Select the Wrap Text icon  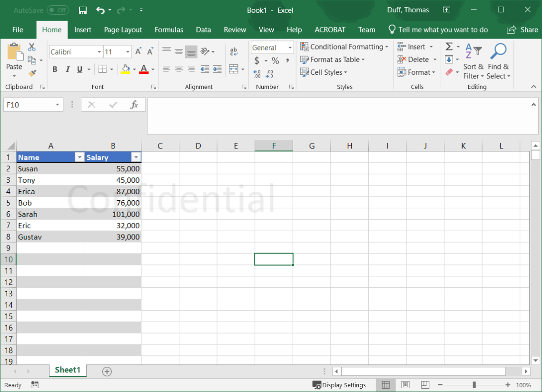pos(233,50)
